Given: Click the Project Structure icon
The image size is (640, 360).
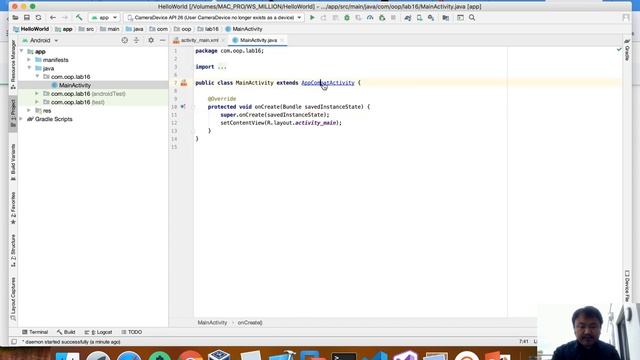Looking at the screenshot, I should pos(446,18).
